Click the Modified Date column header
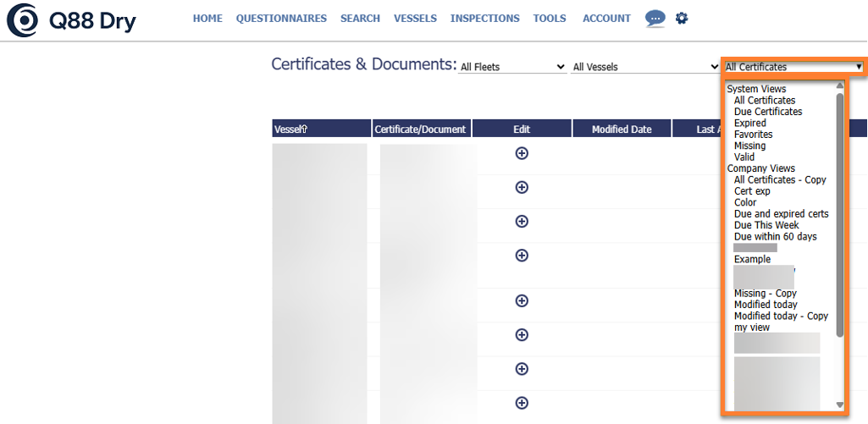 622,129
